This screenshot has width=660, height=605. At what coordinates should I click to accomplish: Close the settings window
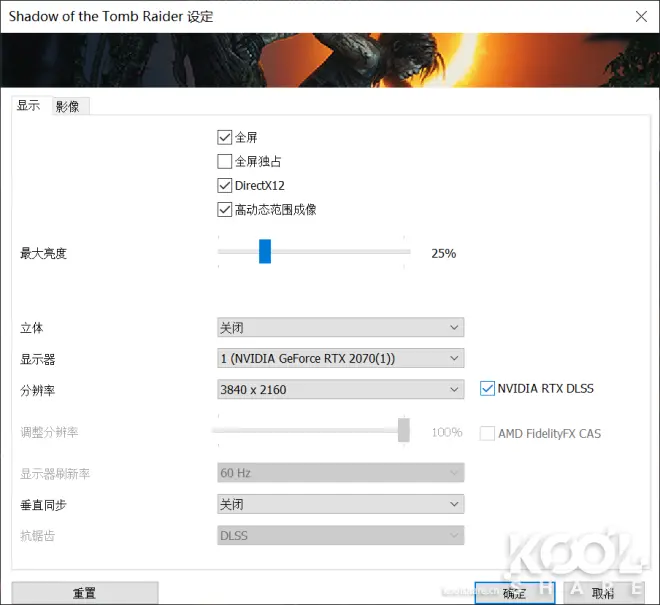tap(641, 16)
